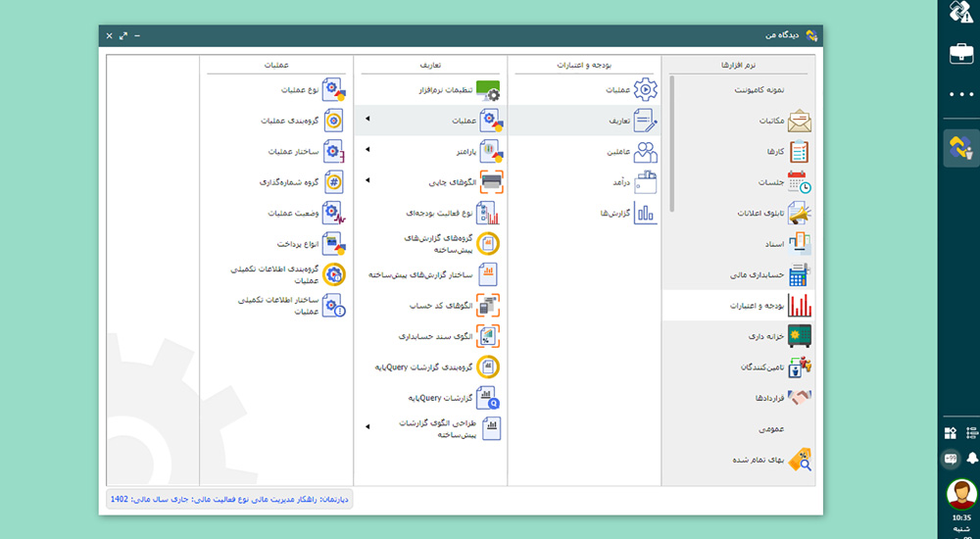Click the department and fiscal year 1402 status button
The height and width of the screenshot is (539, 980).
click(x=229, y=500)
